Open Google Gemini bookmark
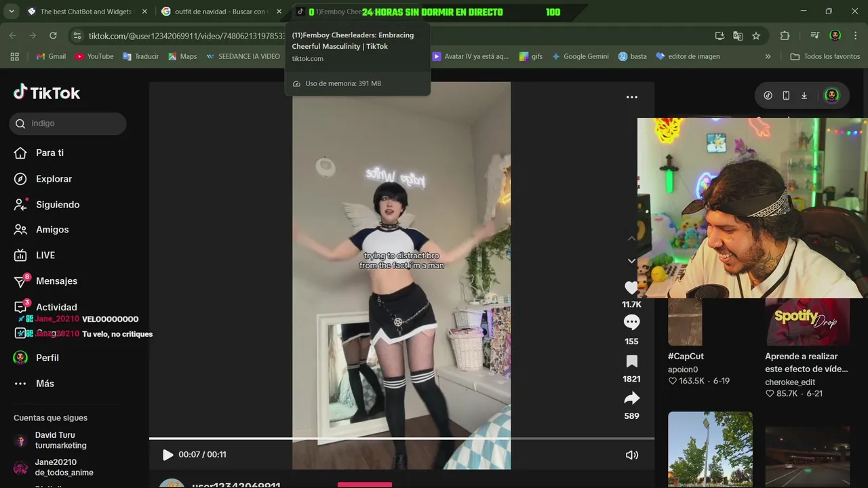Image resolution: width=868 pixels, height=488 pixels. coord(580,56)
